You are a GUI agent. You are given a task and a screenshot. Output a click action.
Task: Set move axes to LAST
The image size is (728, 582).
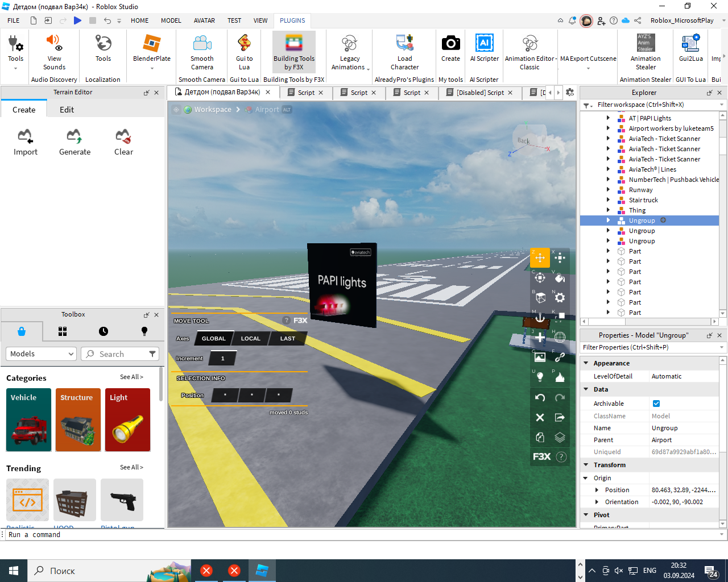point(288,338)
